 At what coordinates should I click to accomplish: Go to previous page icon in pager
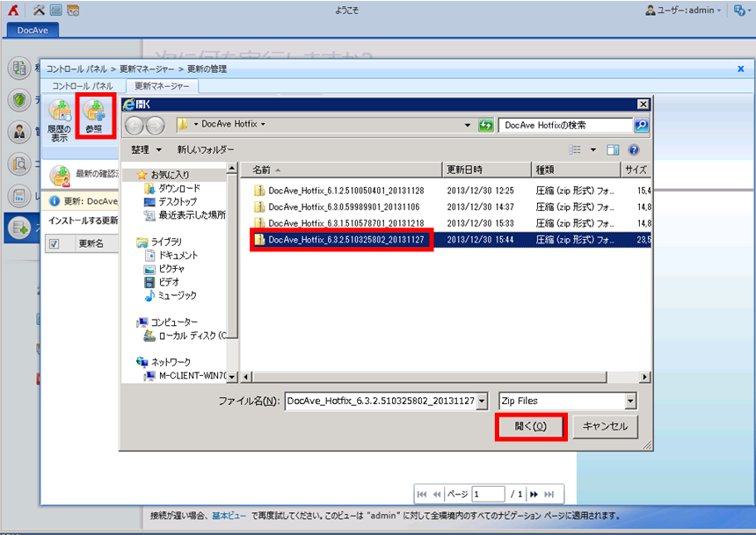point(437,494)
